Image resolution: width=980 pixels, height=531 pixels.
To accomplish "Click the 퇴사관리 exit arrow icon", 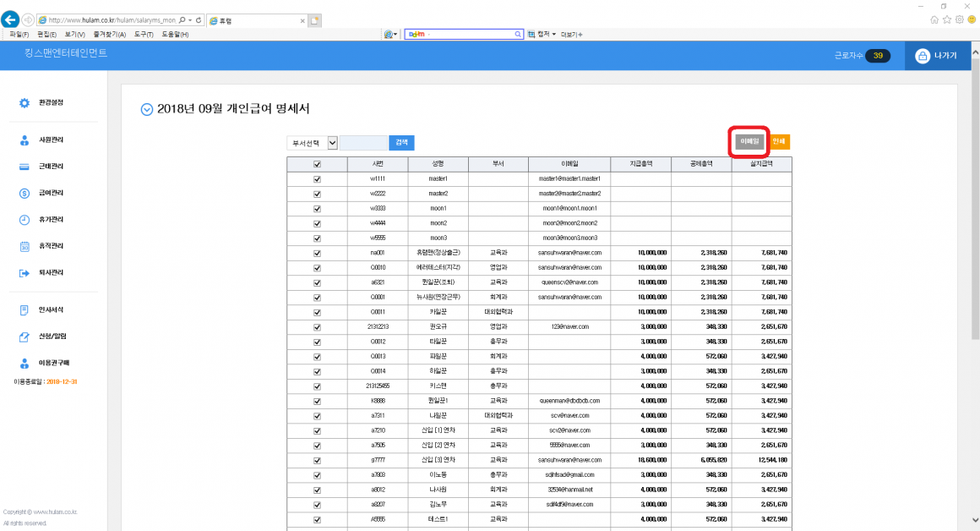I will [x=24, y=273].
